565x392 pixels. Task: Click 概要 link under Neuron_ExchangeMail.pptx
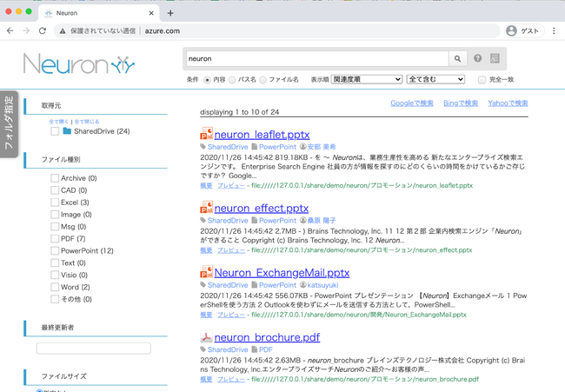[x=206, y=315]
